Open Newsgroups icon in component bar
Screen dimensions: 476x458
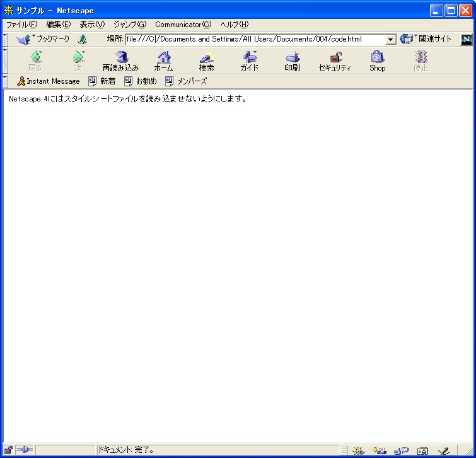point(401,450)
